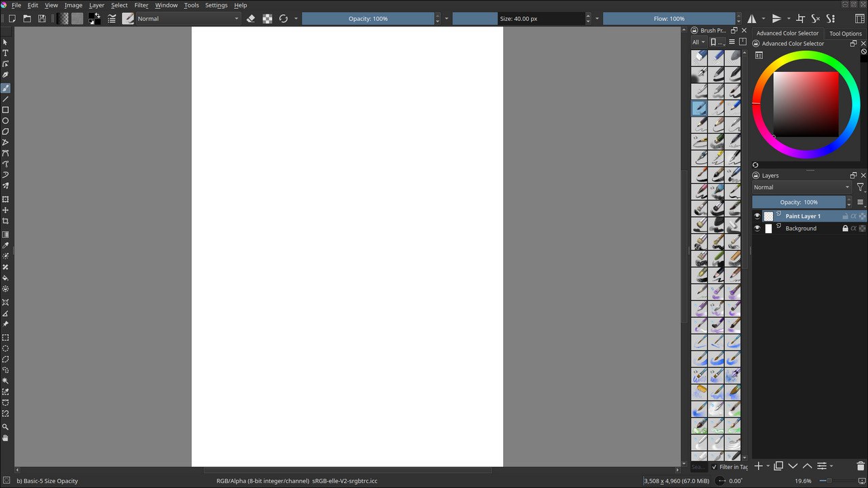Move the layer up in the stack
The image size is (868, 488).
click(807, 466)
